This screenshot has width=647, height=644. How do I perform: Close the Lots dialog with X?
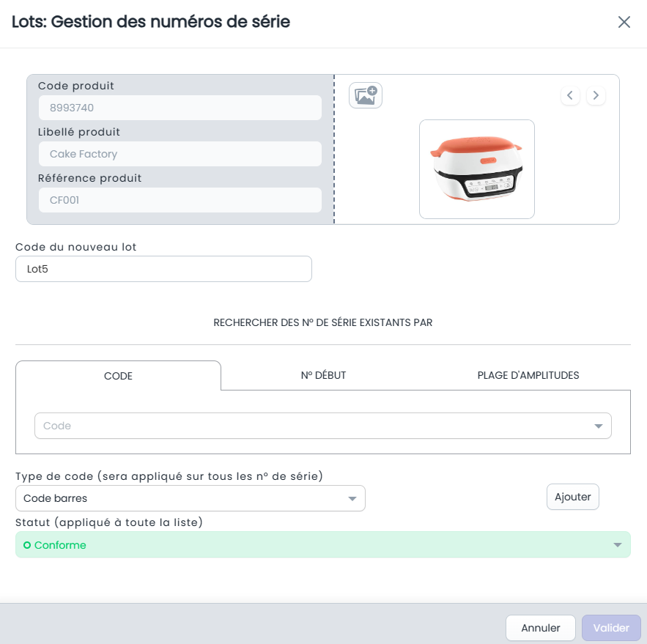click(x=624, y=22)
